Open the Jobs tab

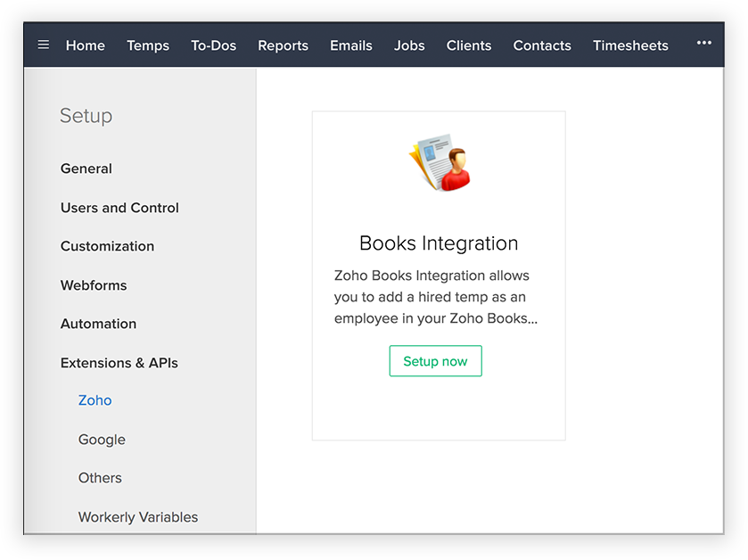click(x=409, y=45)
